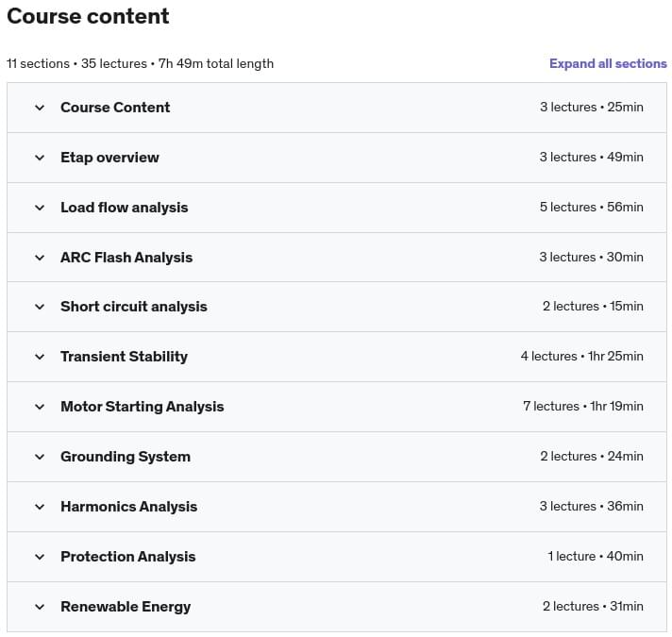The width and height of the screenshot is (672, 637).
Task: Toggle the Grounding System chevron
Action: 40,457
